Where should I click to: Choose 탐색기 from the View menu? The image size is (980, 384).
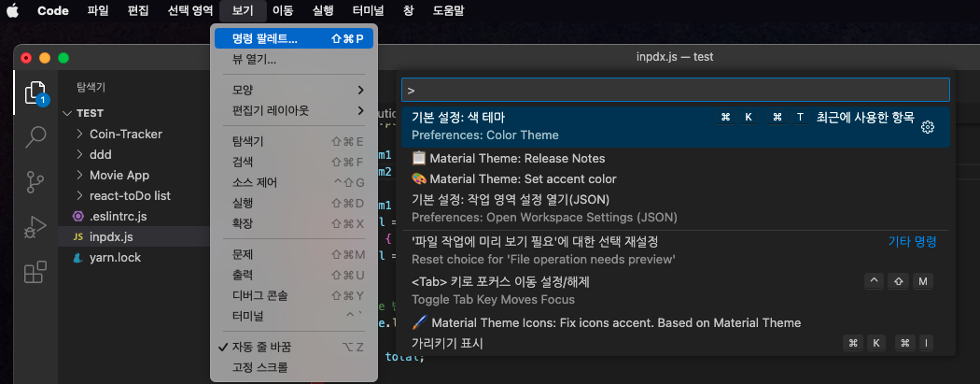[x=294, y=141]
